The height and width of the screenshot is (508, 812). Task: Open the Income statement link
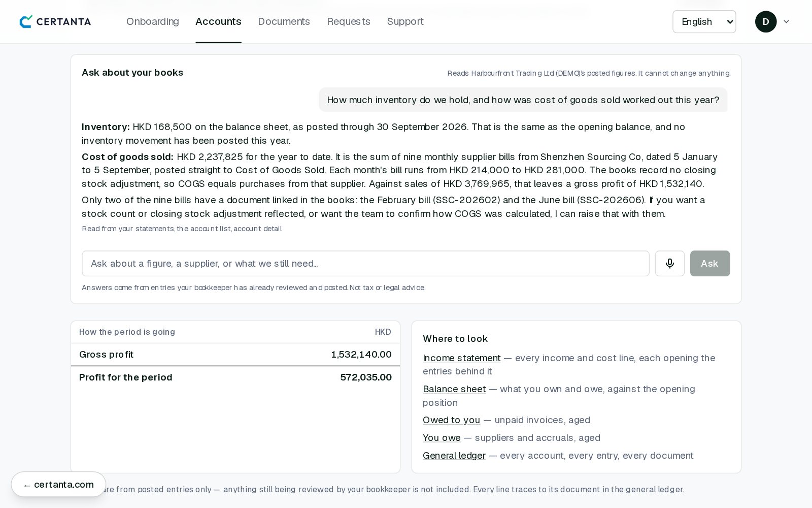pos(461,358)
